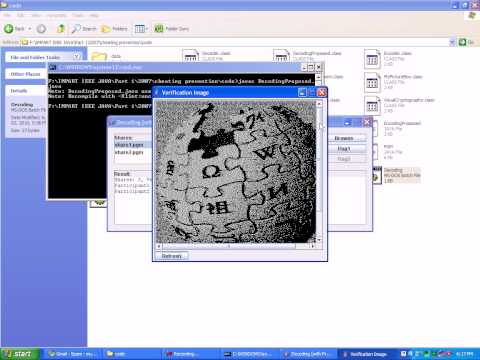Click the green Back arrow in Explorer toolbar
Screen dimensions: 480x360
click(9, 29)
